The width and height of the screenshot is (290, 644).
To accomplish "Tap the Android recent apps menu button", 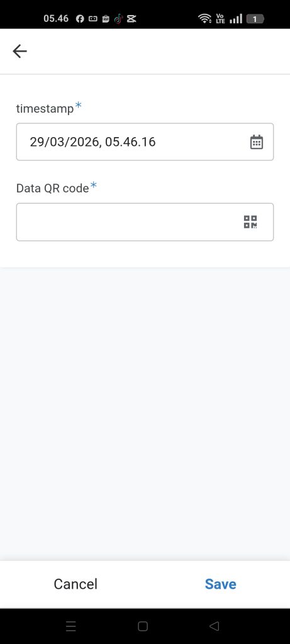I will (x=71, y=626).
